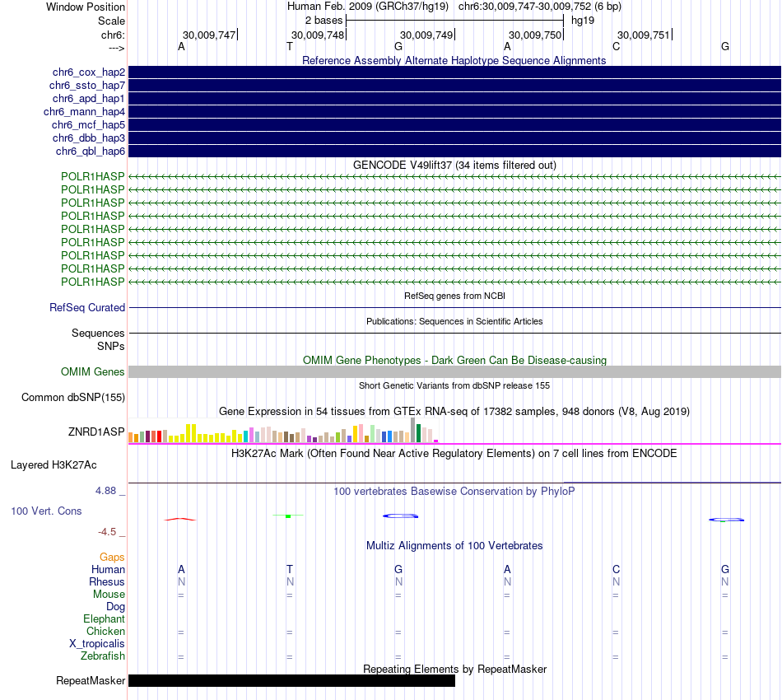Open the RefSeq Curated track label

click(x=87, y=307)
